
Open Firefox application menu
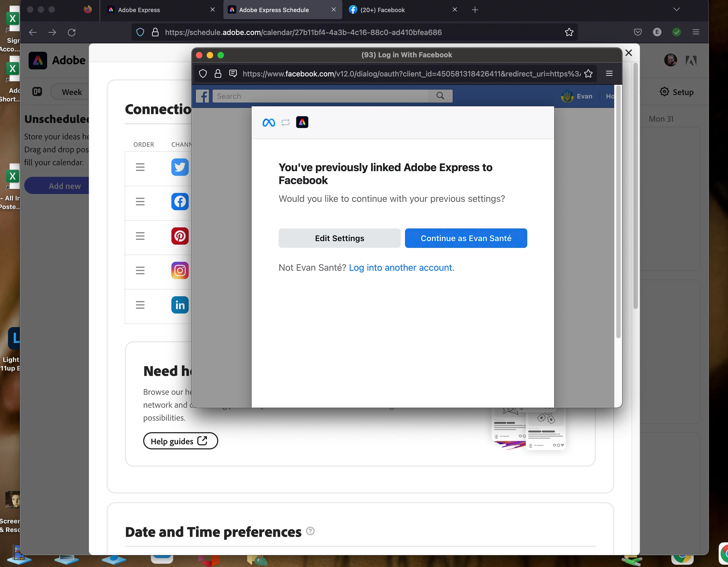pos(696,32)
